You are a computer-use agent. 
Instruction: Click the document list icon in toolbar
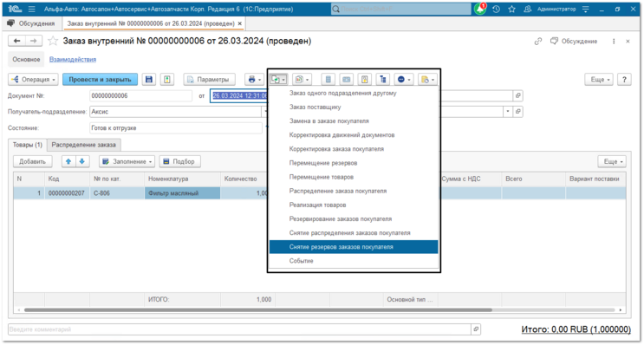point(329,79)
